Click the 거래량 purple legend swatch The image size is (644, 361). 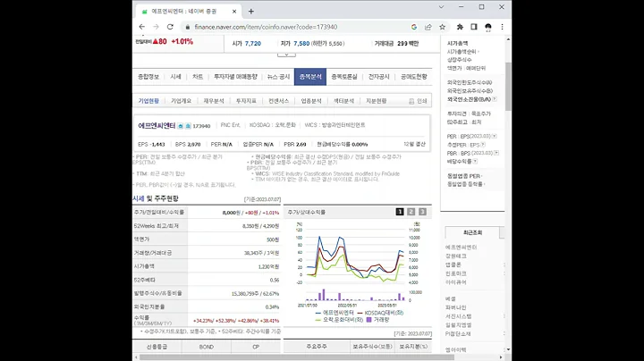(369, 320)
